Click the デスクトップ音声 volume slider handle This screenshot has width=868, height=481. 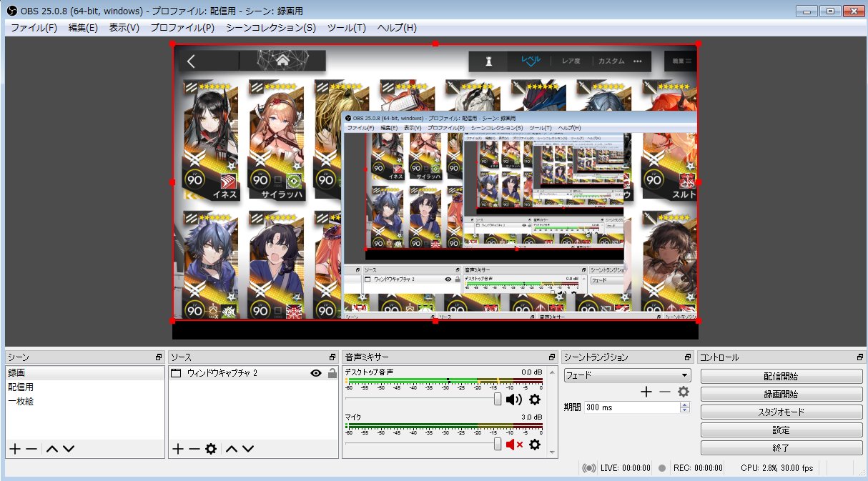[x=498, y=400]
